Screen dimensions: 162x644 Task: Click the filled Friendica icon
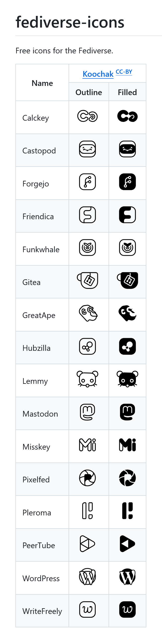point(127,215)
